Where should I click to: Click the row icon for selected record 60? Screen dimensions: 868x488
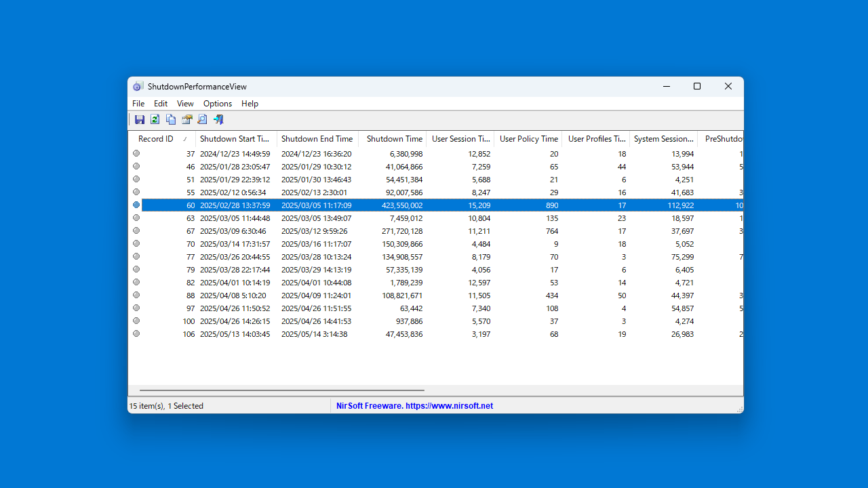pos(136,205)
